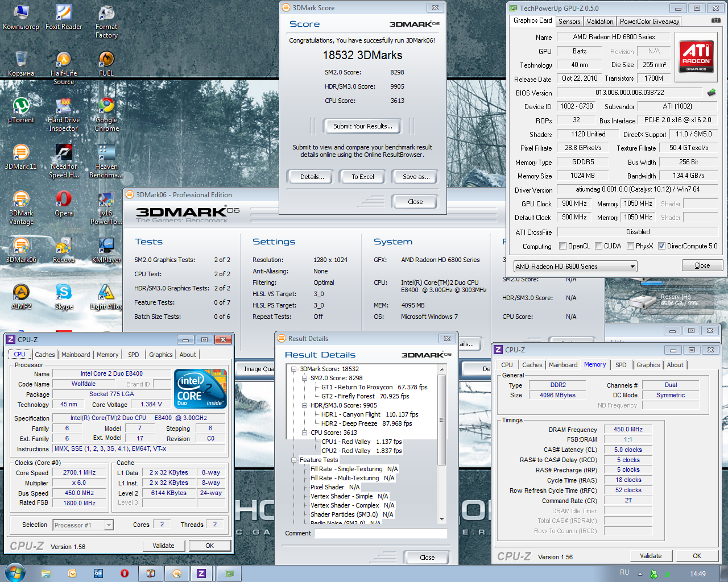Click the Details... button in 3DMark Score
The height and width of the screenshot is (582, 728).
(312, 177)
